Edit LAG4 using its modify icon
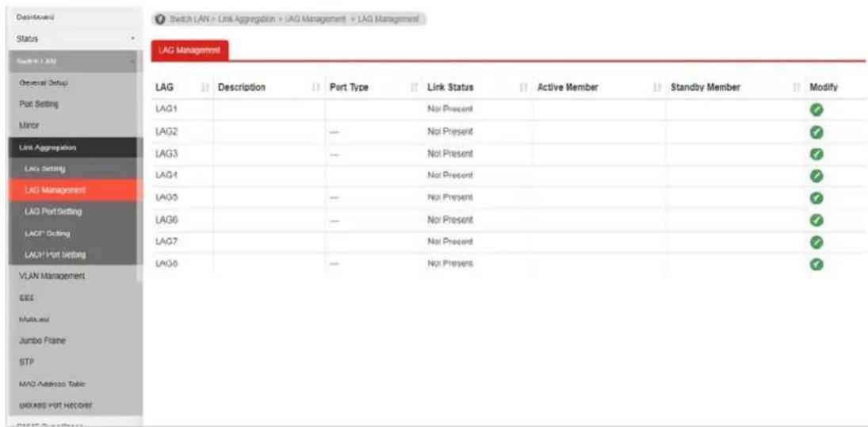Viewport: 868px width, 427px height. (x=816, y=176)
